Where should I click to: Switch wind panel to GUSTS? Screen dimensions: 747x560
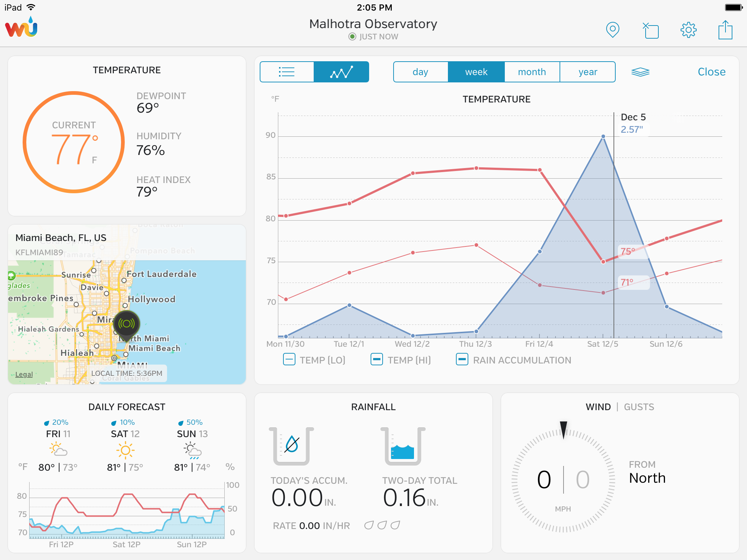(x=639, y=407)
